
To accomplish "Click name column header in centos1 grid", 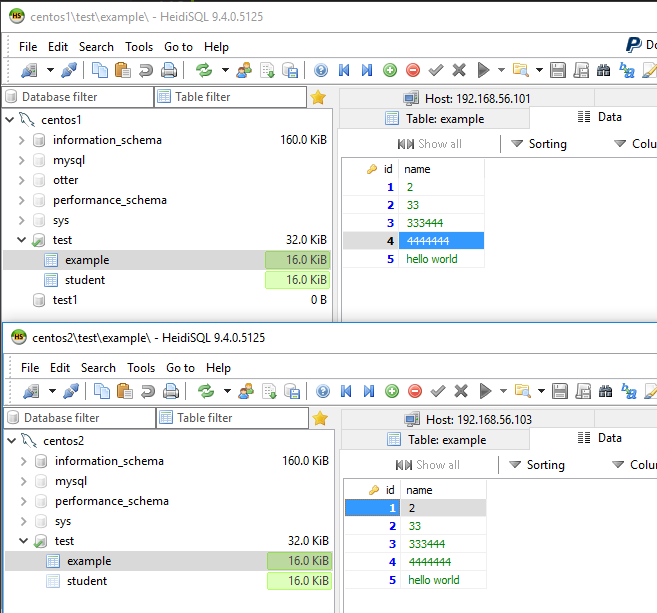I will (442, 169).
